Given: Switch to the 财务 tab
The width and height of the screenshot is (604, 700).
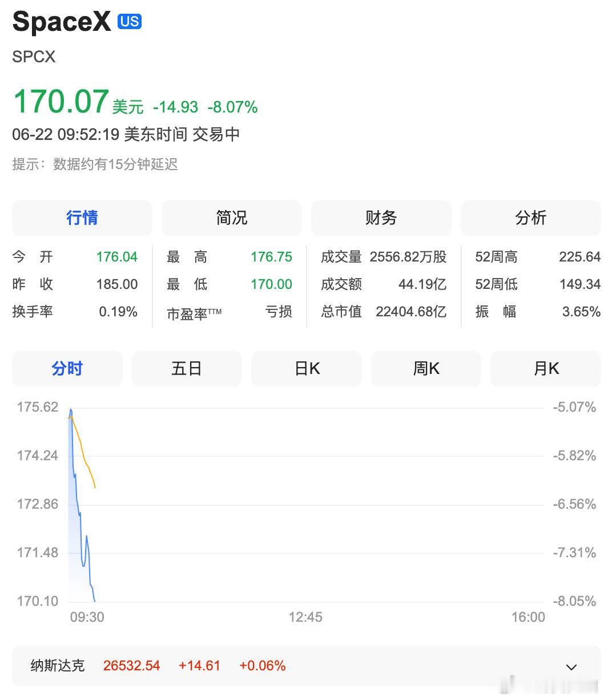Looking at the screenshot, I should 381,218.
